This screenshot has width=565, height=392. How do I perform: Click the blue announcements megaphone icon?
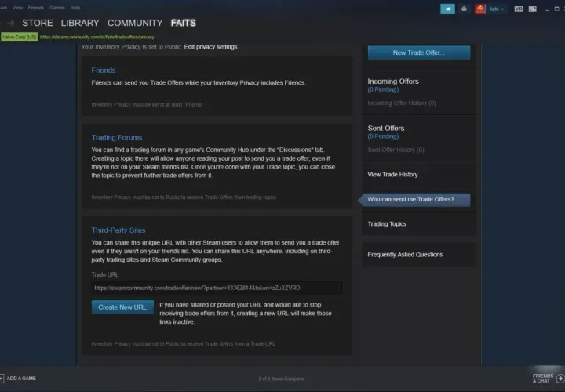pyautogui.click(x=447, y=9)
